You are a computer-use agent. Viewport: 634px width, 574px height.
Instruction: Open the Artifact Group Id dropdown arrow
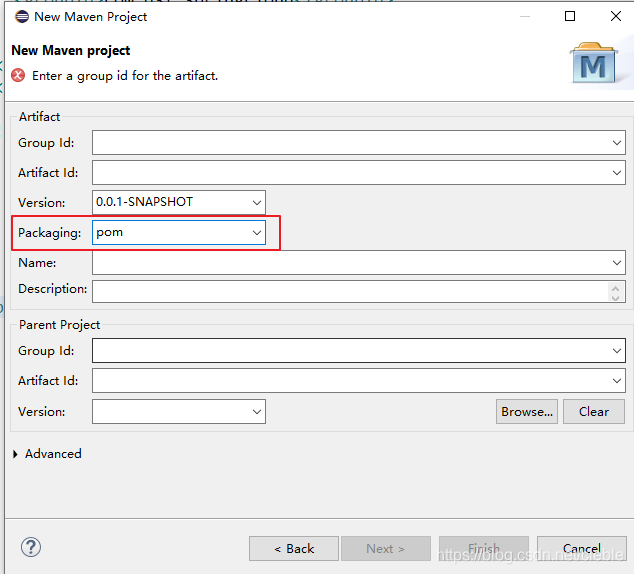617,143
